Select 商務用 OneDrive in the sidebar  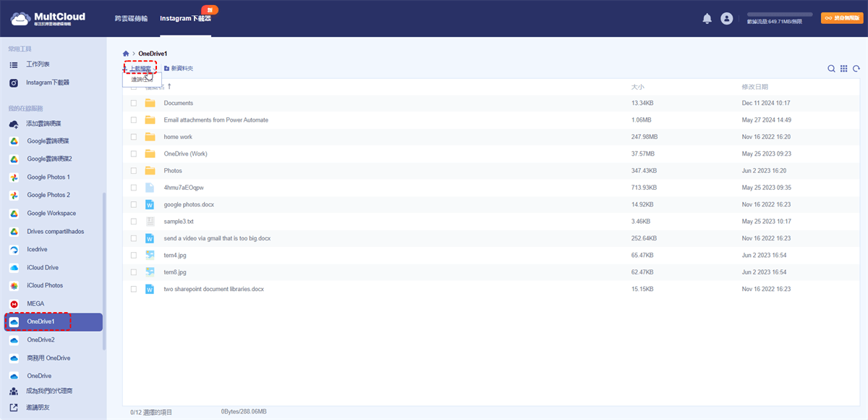[48, 358]
